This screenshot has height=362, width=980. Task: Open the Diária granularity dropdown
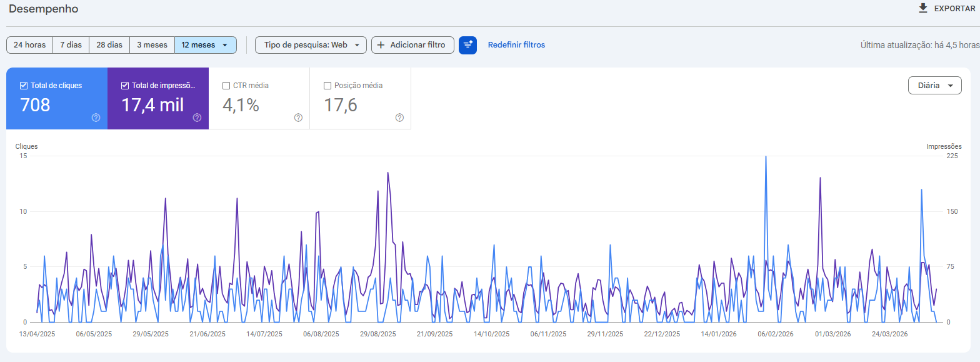pos(934,86)
